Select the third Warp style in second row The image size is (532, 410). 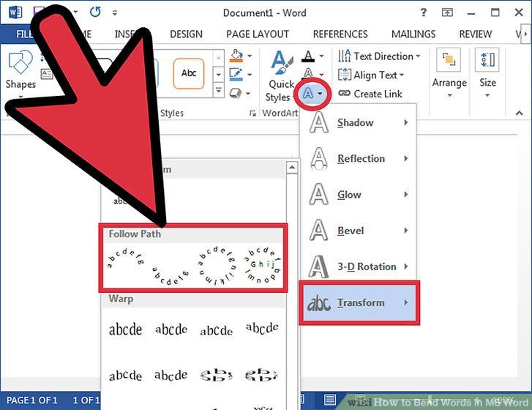[216, 375]
